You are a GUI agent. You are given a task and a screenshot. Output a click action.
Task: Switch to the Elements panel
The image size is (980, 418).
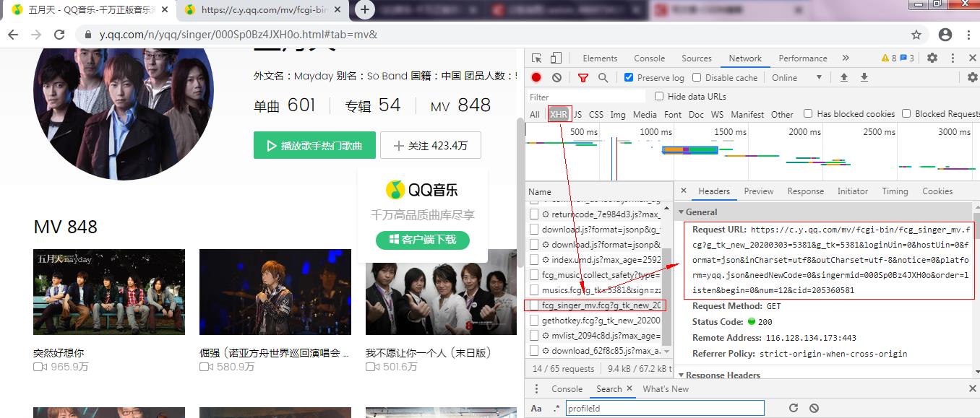(600, 58)
